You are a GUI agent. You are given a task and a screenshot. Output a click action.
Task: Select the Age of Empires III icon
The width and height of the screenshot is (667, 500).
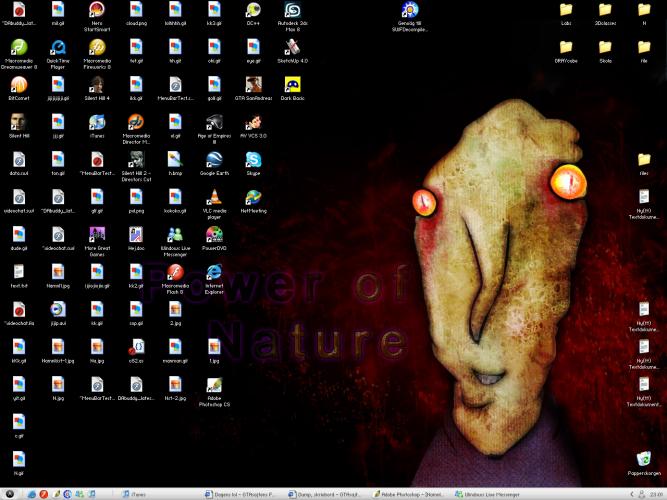pos(213,122)
